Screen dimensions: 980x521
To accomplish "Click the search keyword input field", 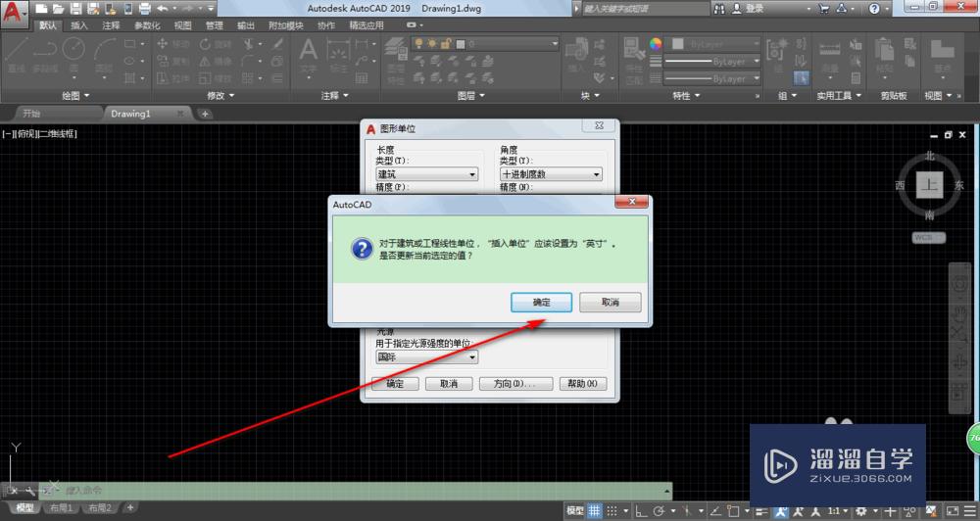I will [645, 9].
